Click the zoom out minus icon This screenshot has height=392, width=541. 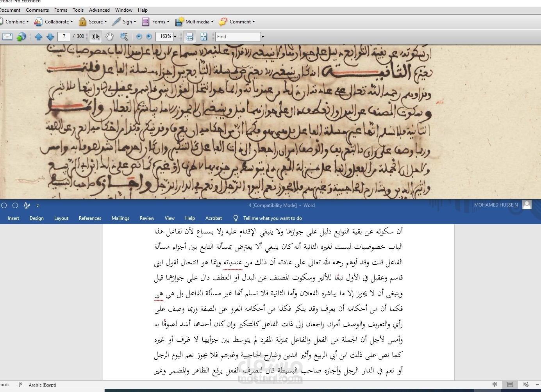click(x=139, y=37)
